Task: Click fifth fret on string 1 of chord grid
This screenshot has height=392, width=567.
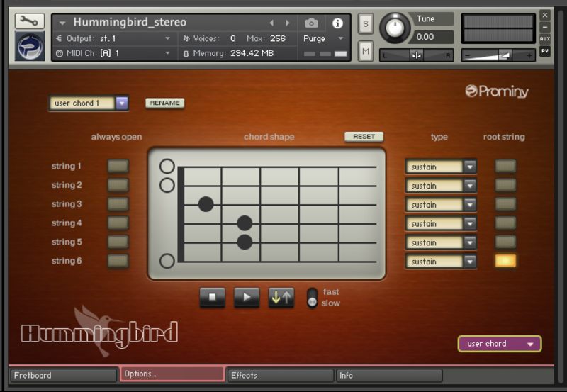Action: (357, 167)
